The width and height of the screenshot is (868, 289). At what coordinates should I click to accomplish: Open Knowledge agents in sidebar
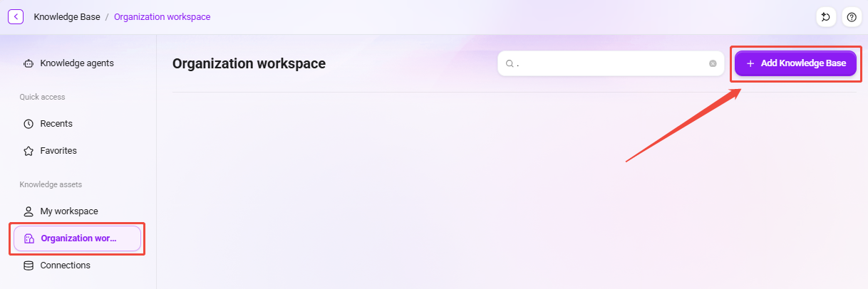click(78, 63)
